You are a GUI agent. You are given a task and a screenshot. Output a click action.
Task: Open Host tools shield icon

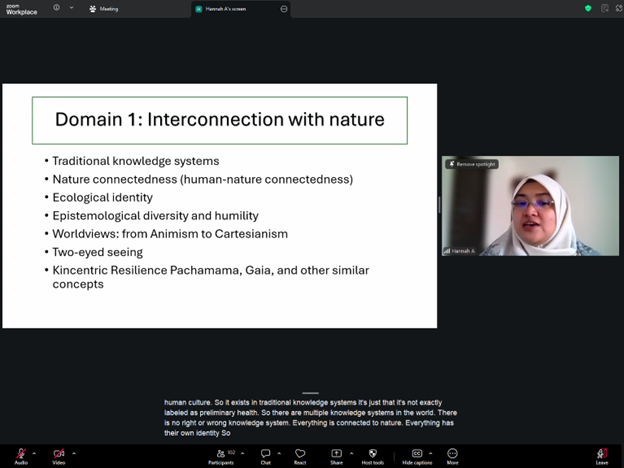point(373,454)
